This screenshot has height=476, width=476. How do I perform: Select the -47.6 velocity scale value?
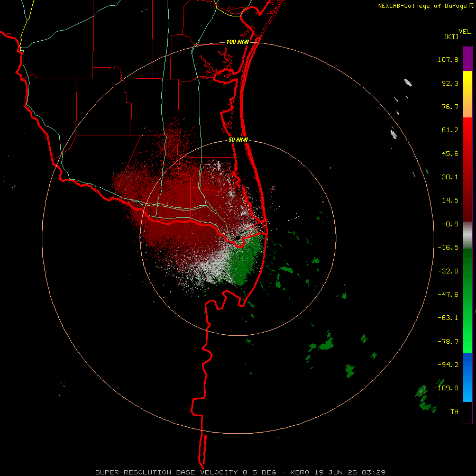tap(448, 295)
